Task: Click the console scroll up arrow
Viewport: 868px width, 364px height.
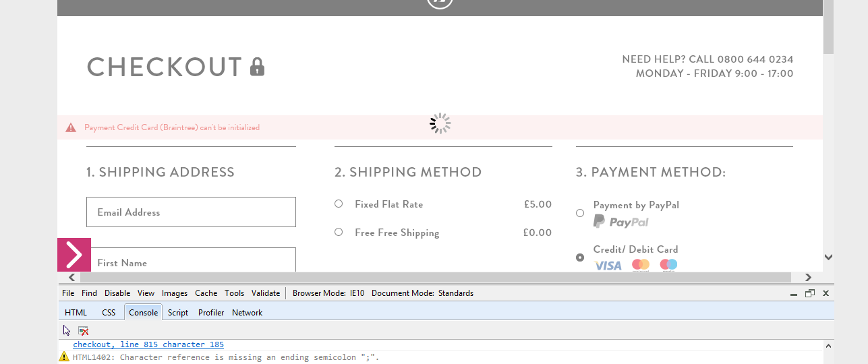Action: 828,345
